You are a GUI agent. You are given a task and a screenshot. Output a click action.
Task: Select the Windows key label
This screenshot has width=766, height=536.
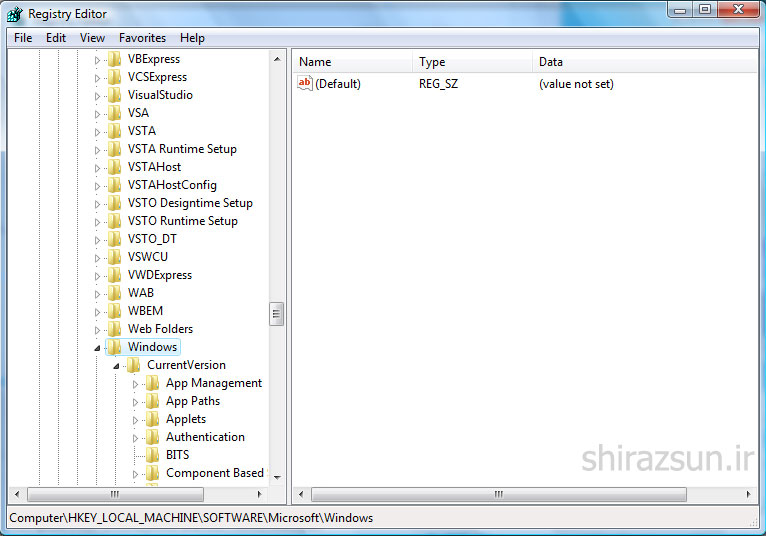[152, 347]
